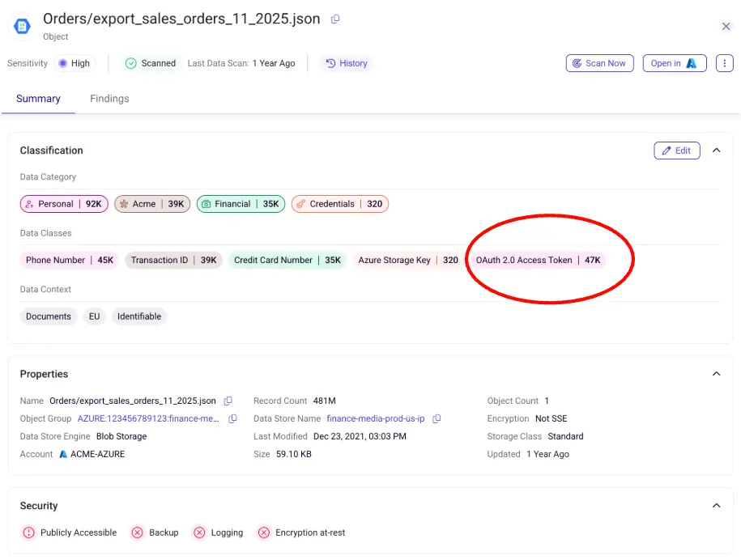
Task: Click the Logging failed status icon
Action: [x=199, y=532]
